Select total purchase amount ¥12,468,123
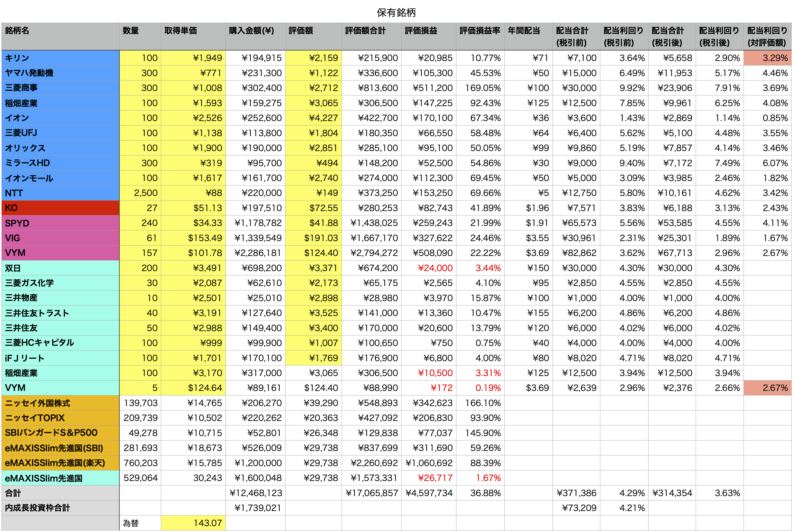Viewport: 793px width, 532px height. pyautogui.click(x=255, y=493)
